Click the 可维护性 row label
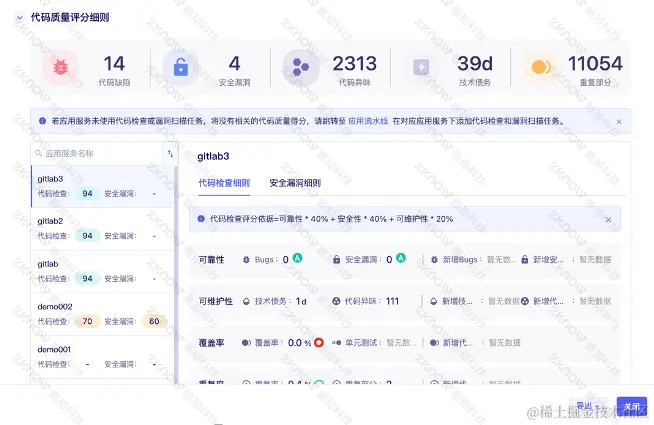654x425 pixels. pos(215,301)
